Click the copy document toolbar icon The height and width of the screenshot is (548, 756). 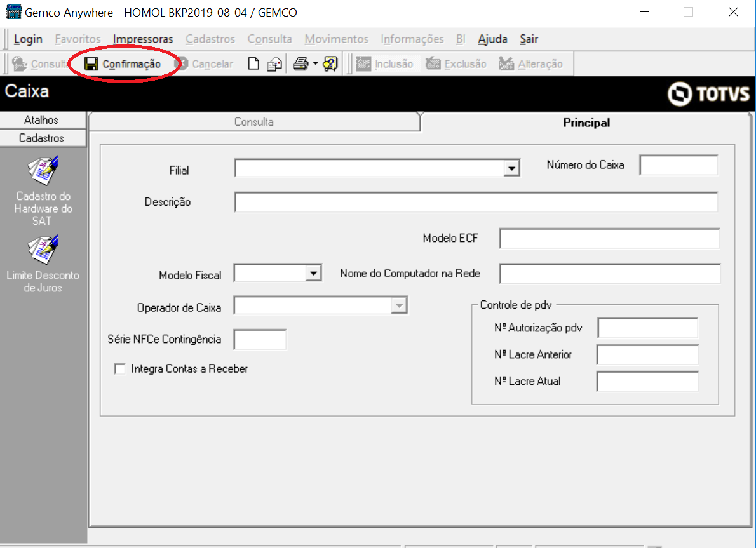pyautogui.click(x=274, y=63)
